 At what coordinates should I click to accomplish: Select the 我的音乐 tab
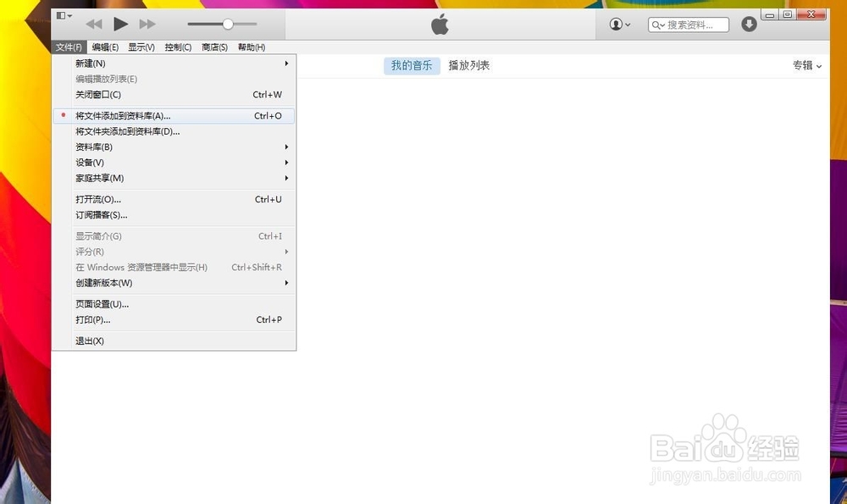[412, 65]
